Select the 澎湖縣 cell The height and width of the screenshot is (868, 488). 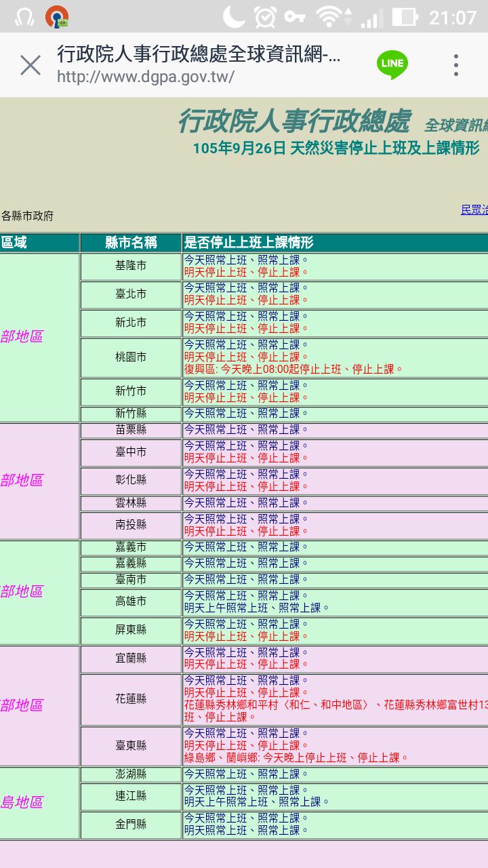[x=131, y=774]
